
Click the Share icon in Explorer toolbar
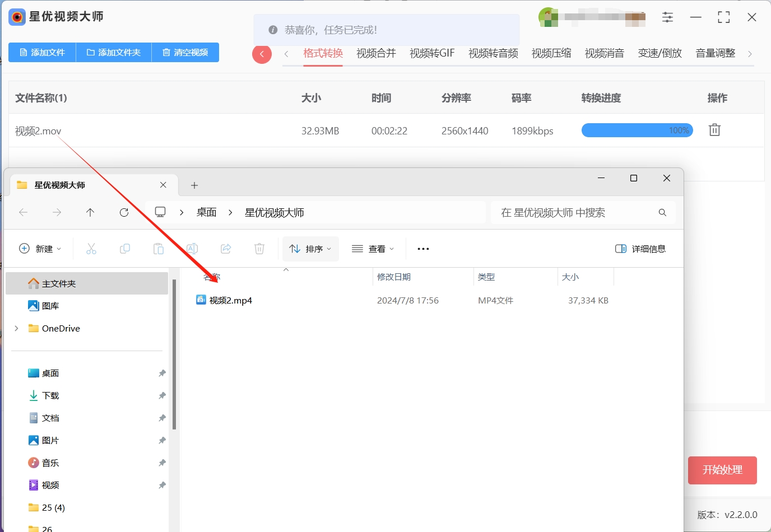226,249
